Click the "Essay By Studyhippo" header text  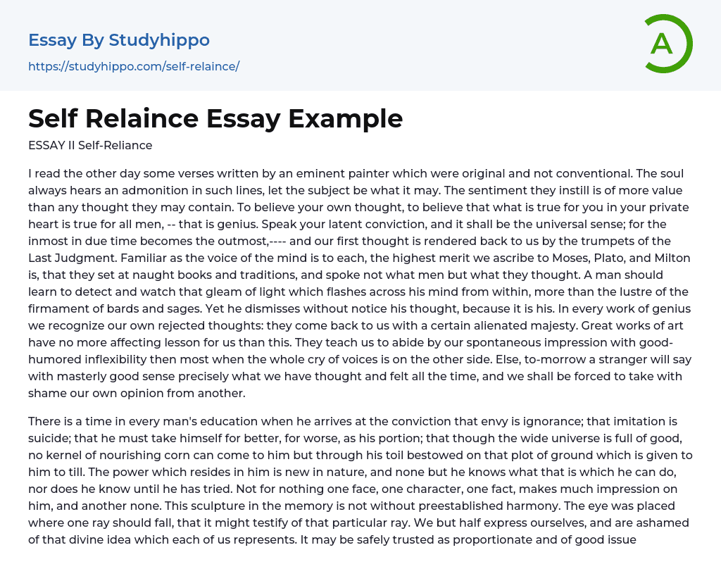119,40
